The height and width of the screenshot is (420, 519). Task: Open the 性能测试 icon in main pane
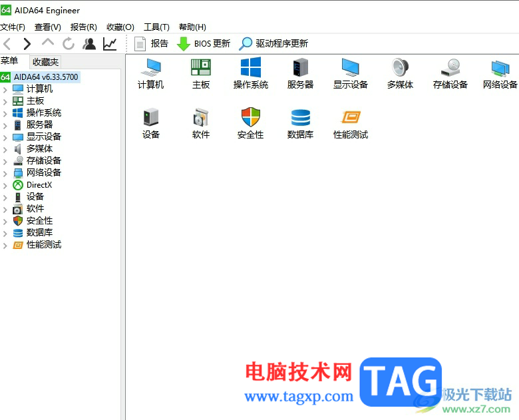click(x=351, y=117)
